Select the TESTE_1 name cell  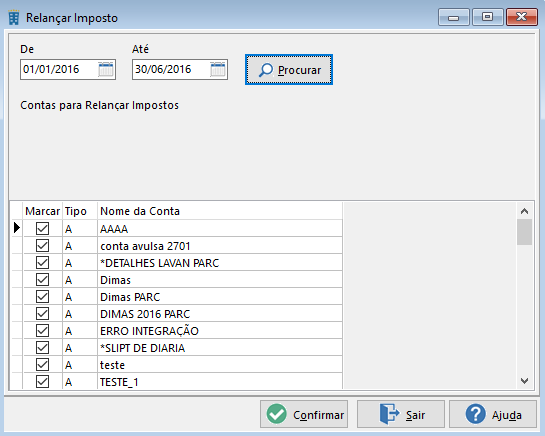click(220, 382)
